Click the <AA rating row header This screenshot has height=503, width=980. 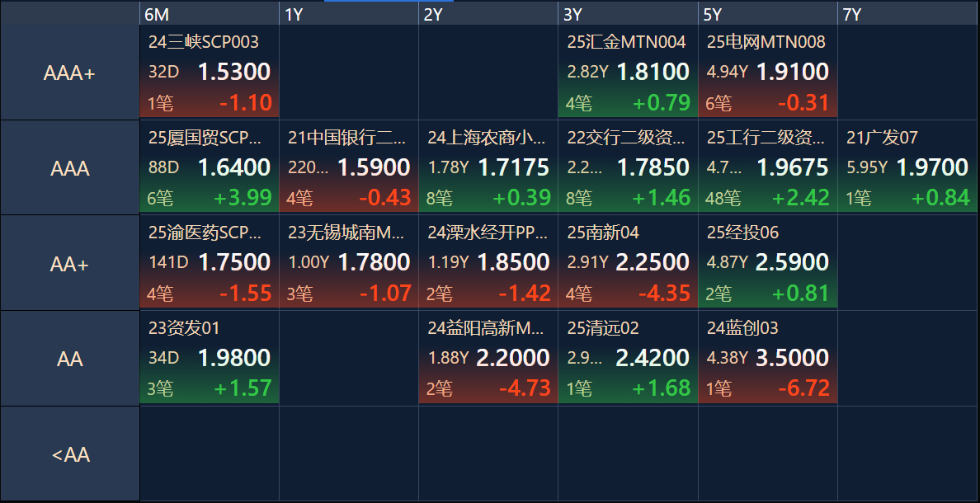pyautogui.click(x=69, y=454)
